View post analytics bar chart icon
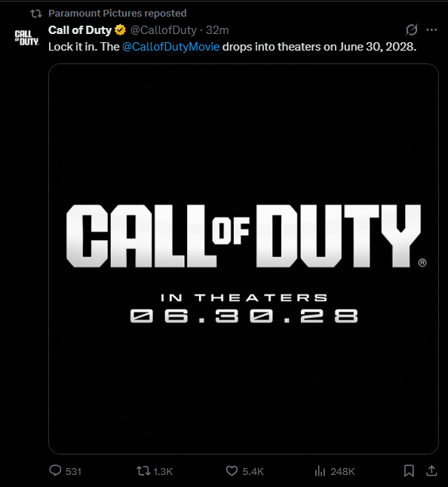The image size is (448, 487). (x=320, y=471)
